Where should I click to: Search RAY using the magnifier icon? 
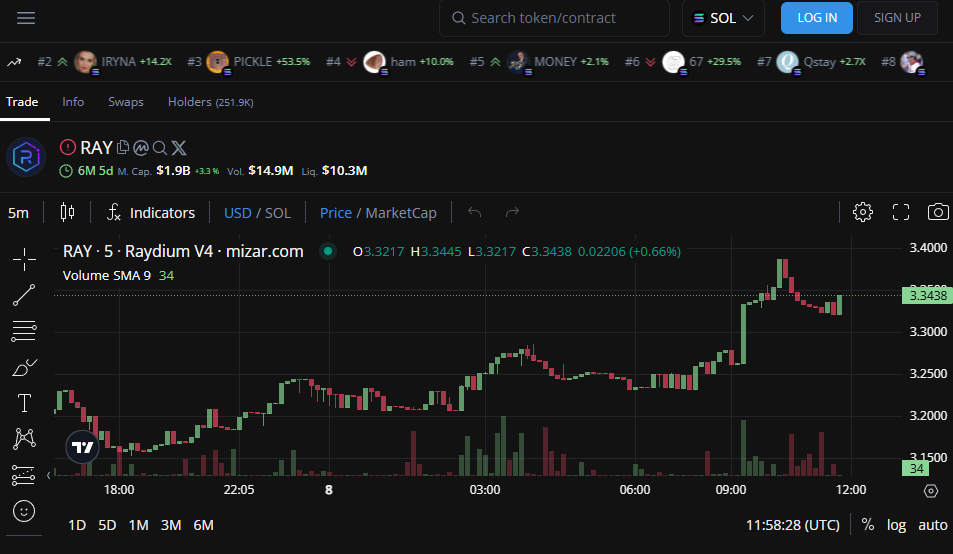tap(159, 148)
